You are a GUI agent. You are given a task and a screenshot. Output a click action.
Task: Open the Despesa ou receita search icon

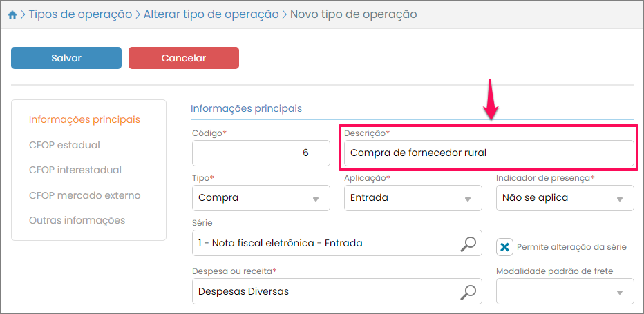[468, 291]
